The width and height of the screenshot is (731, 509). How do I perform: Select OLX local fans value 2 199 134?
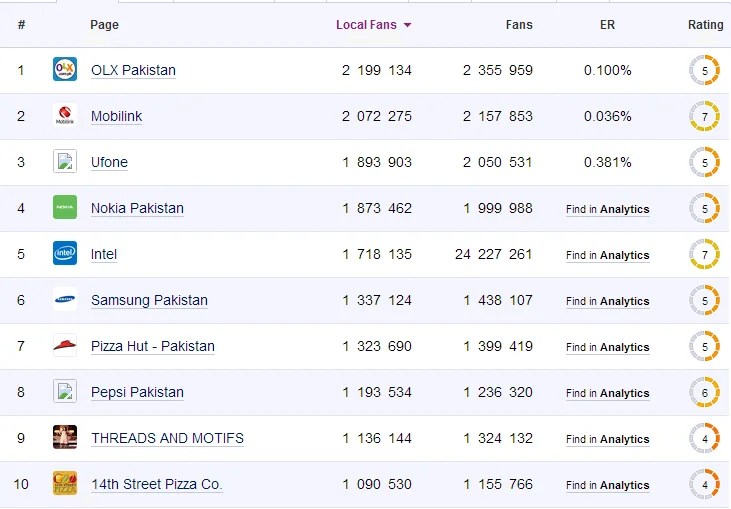pos(377,70)
